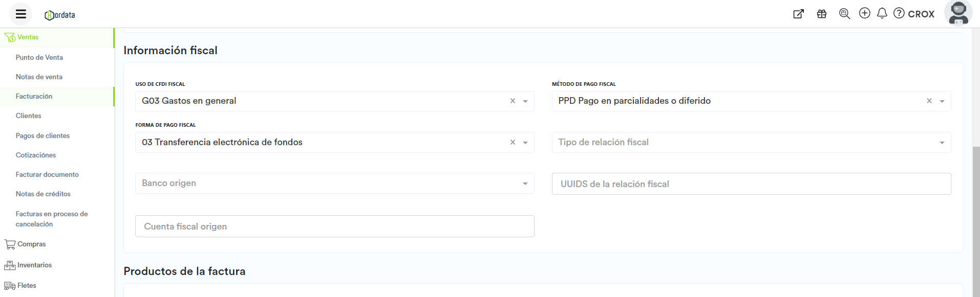Open the astronaut user avatar menu
Screen dimensions: 980x297
pyautogui.click(x=958, y=13)
